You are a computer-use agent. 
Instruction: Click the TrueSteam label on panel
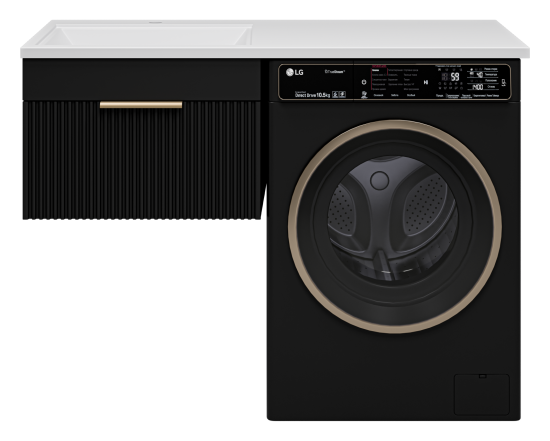click(x=335, y=72)
